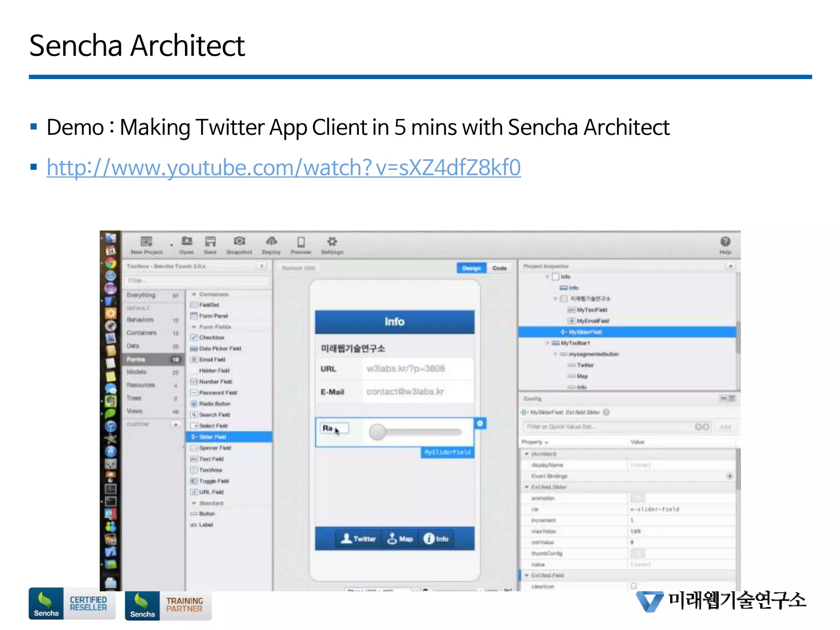Click the Preview device icon
Image resolution: width=840 pixels, height=630 pixels.
click(x=301, y=242)
